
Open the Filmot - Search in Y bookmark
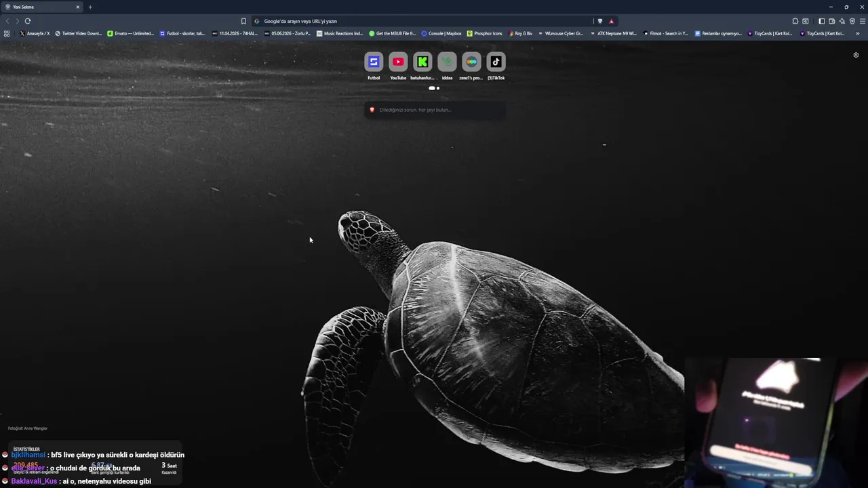point(665,33)
